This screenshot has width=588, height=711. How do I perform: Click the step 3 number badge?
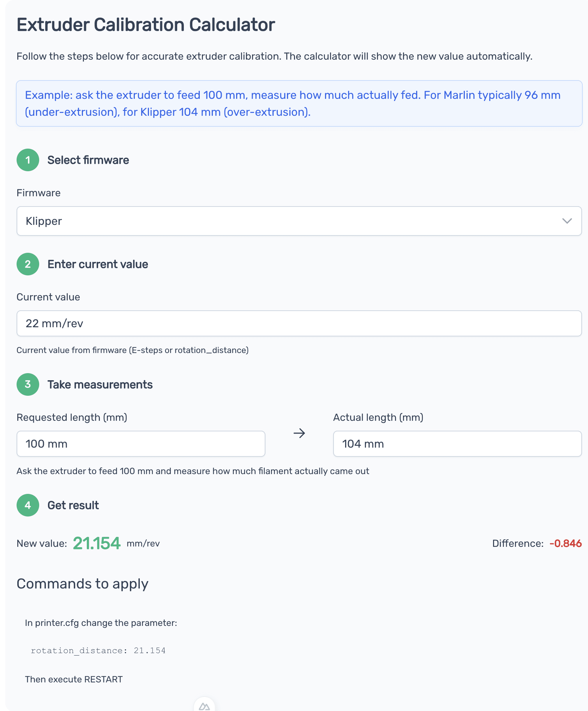point(28,384)
